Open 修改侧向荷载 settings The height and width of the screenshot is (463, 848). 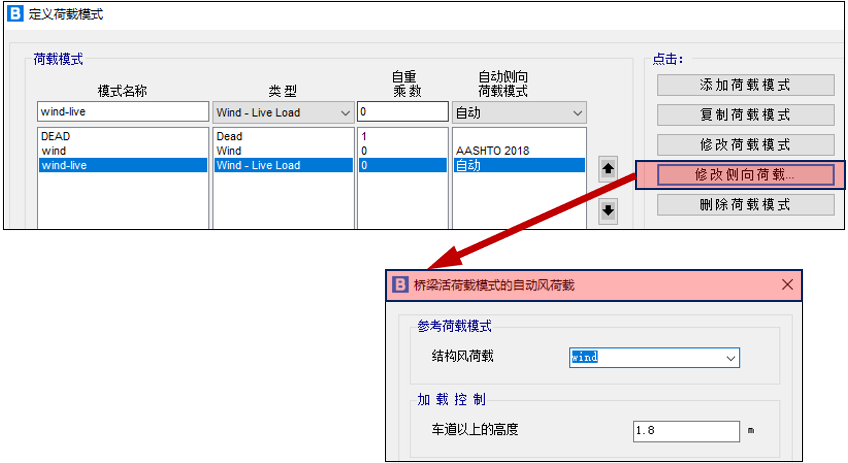[745, 175]
